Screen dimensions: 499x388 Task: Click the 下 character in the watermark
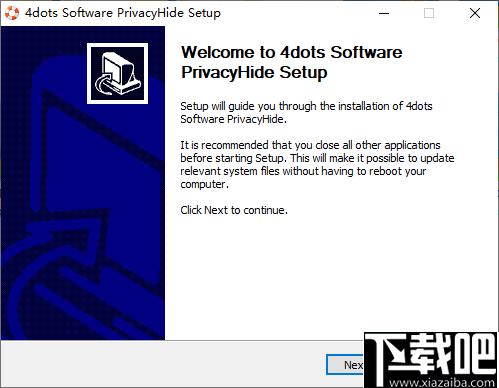(387, 358)
